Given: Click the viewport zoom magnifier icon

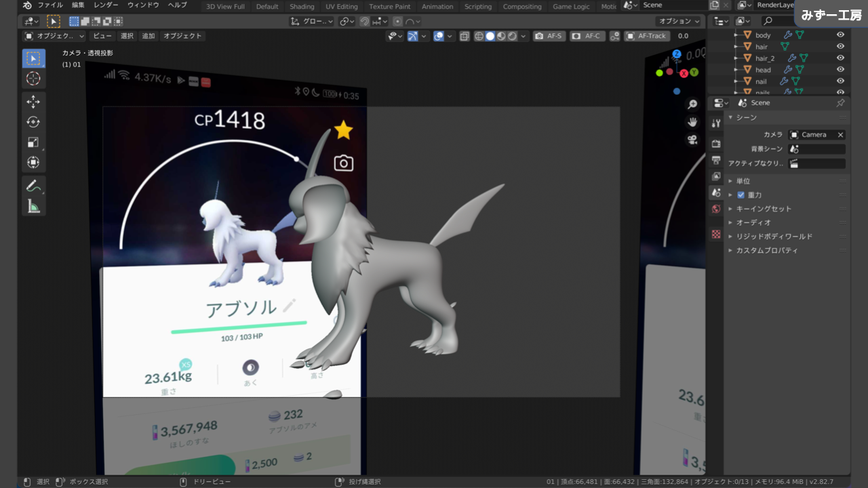Looking at the screenshot, I should [692, 104].
